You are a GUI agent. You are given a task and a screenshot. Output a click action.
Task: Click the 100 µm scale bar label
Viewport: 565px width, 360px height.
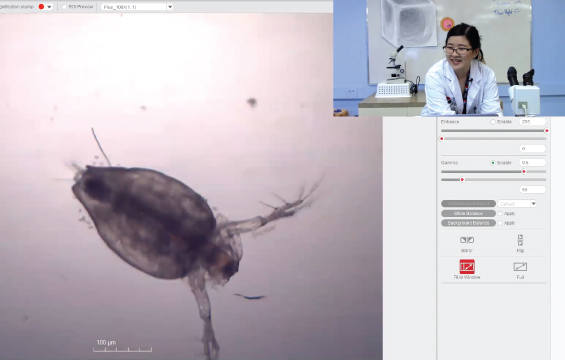pyautogui.click(x=106, y=342)
